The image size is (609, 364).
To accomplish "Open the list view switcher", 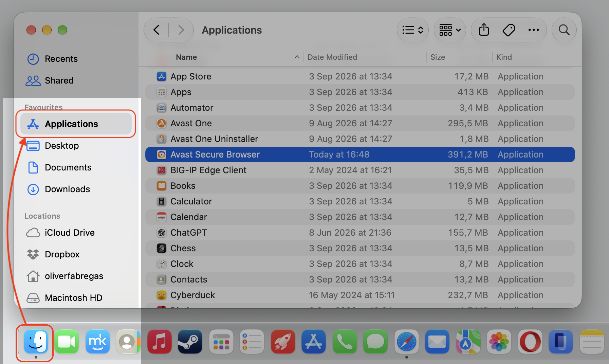I will tap(413, 30).
